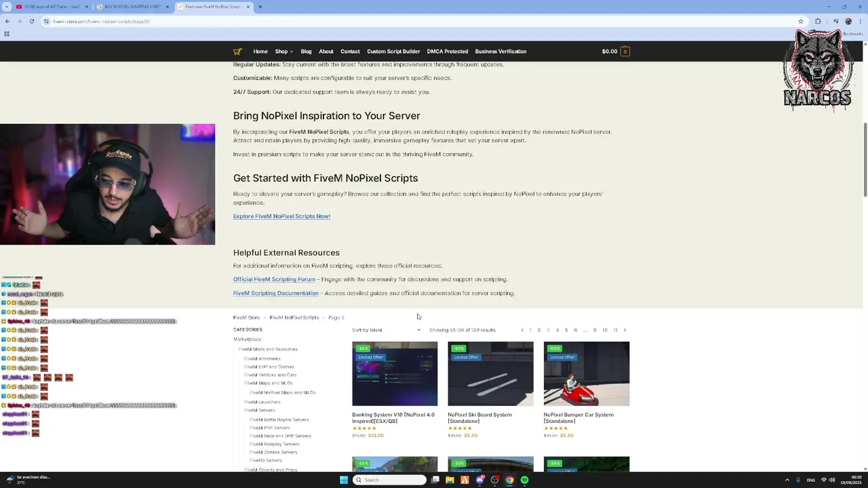Open Windows Start button
The height and width of the screenshot is (488, 868).
[x=344, y=480]
